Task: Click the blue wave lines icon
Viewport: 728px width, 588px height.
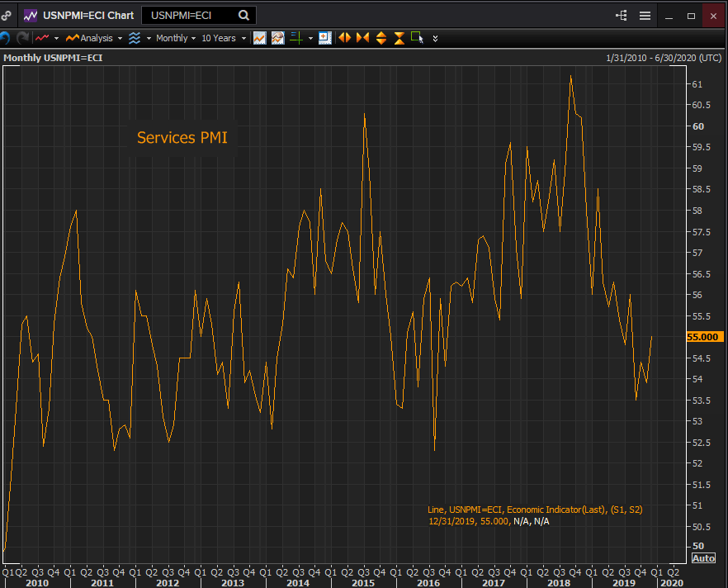Action: pos(135,38)
